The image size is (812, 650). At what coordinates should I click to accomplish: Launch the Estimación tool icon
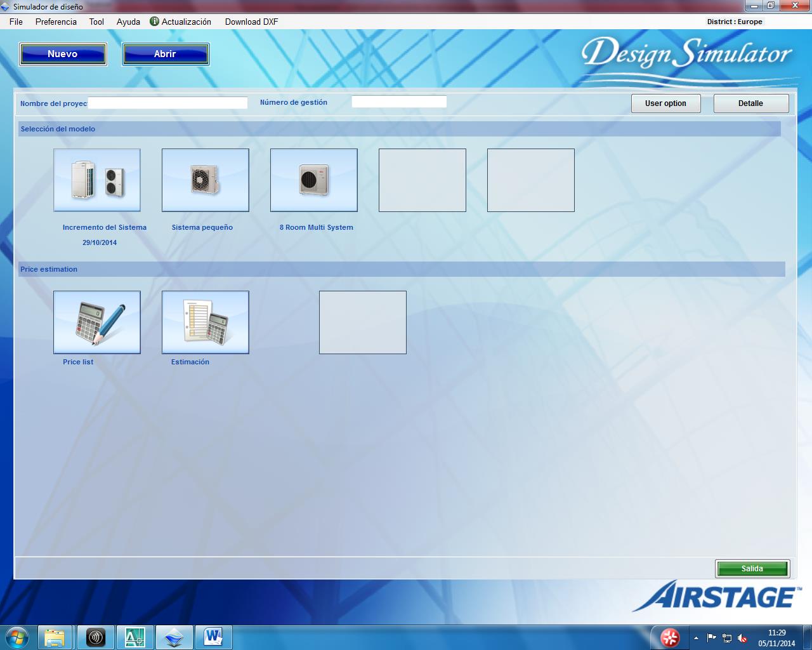[x=206, y=322]
